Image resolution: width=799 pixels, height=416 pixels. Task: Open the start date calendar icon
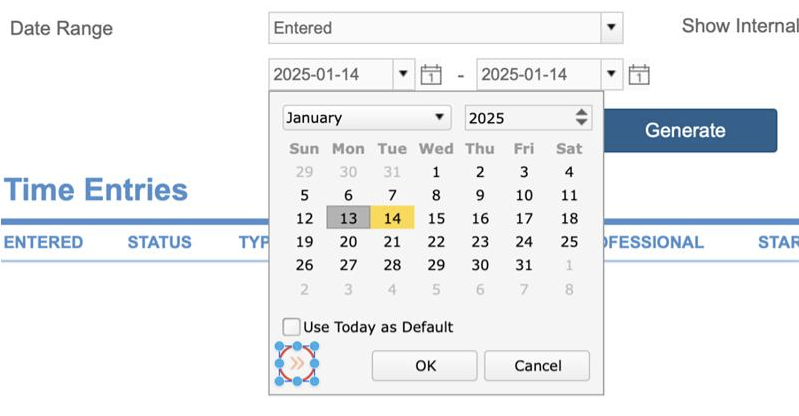(x=431, y=75)
